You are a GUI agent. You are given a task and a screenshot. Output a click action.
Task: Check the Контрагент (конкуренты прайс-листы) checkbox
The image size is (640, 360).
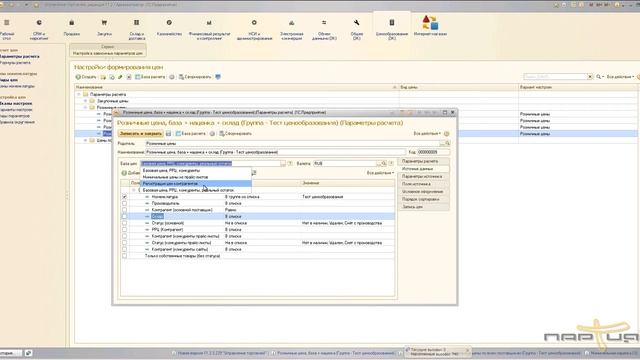pos(124,236)
